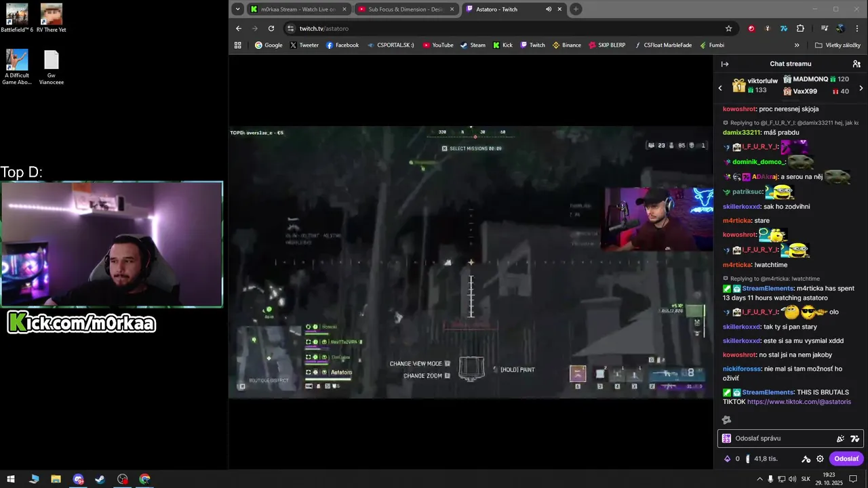Open the Binance bookmark

567,45
